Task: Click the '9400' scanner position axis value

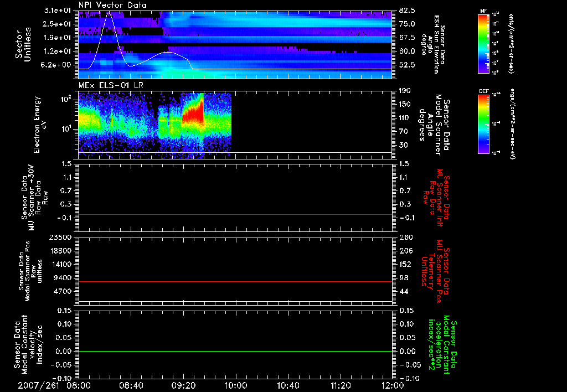Action: [63, 278]
